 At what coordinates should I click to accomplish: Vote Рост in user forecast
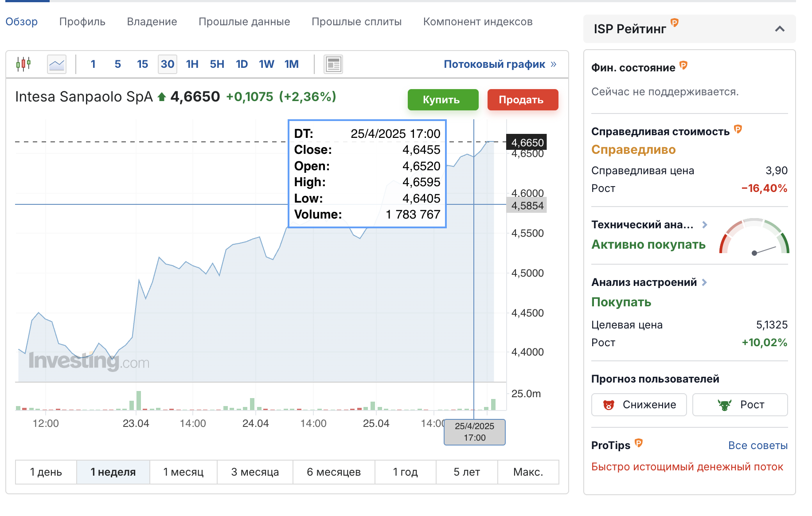tap(740, 405)
